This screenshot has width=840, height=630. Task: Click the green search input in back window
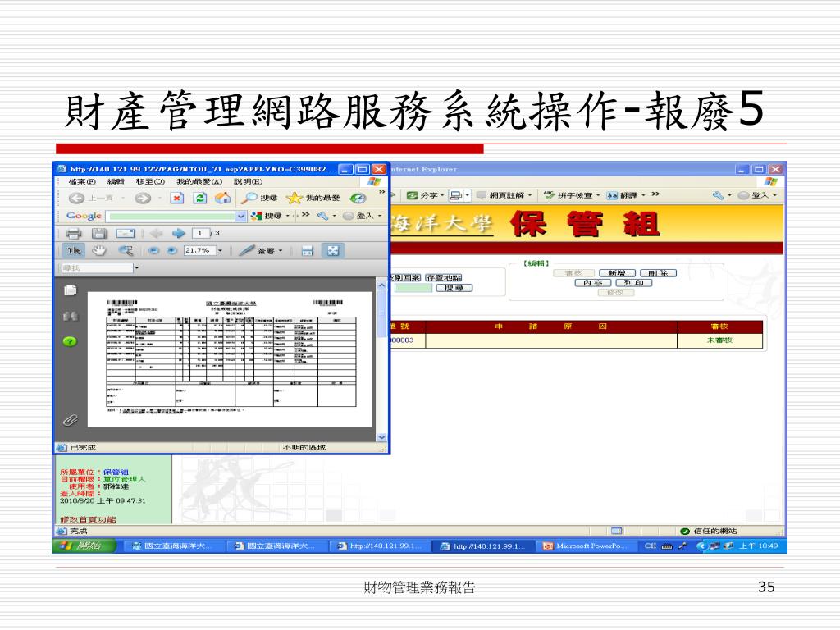(x=413, y=288)
